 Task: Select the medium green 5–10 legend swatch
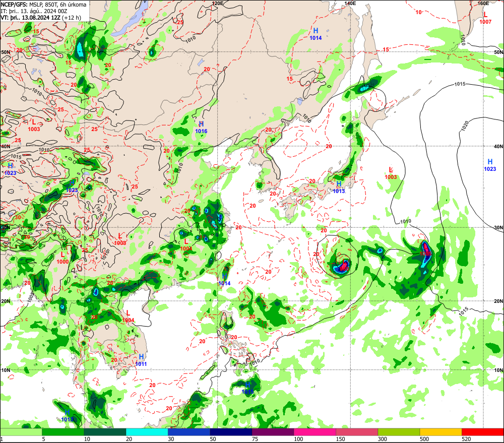tap(63, 432)
